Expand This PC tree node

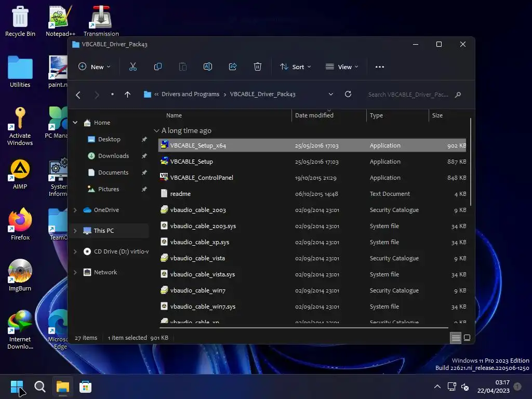[x=75, y=231]
